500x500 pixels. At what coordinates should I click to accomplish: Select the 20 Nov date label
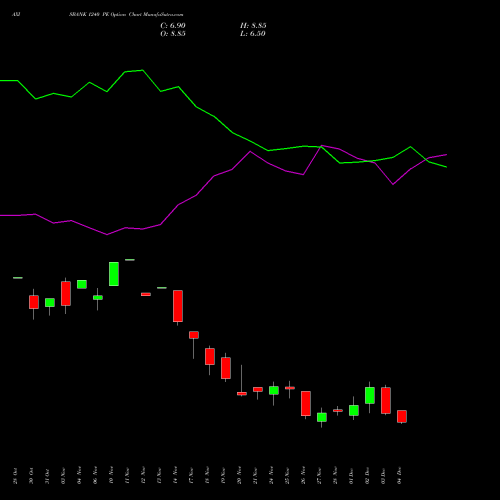coord(239,476)
